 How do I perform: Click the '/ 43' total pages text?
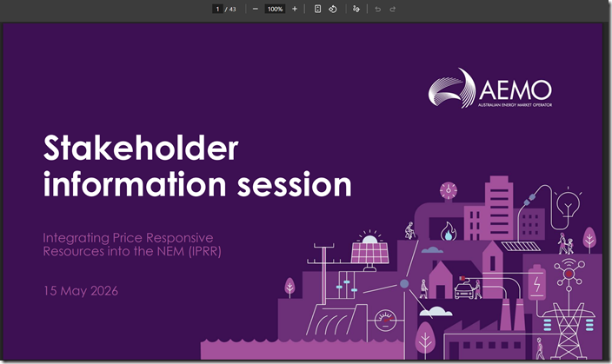point(230,9)
